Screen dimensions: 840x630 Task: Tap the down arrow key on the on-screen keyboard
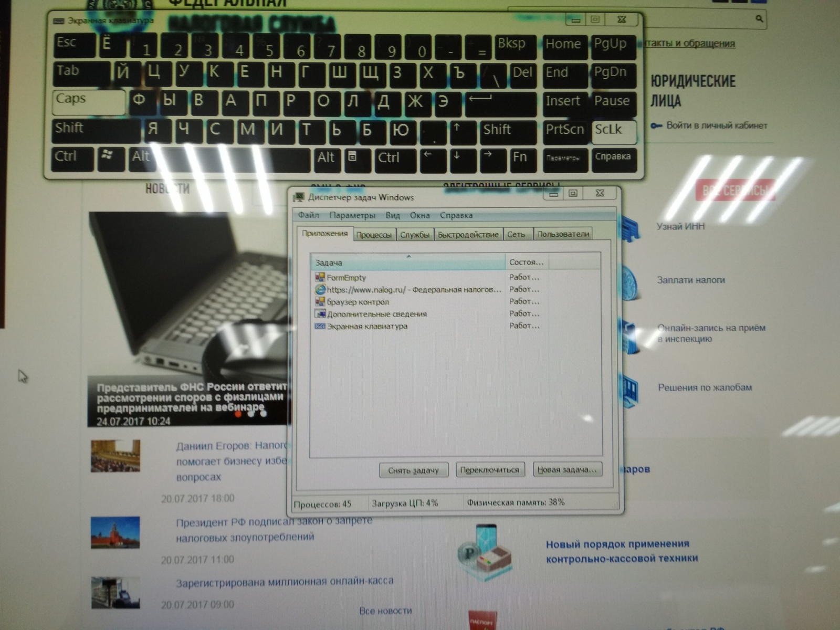coord(463,160)
